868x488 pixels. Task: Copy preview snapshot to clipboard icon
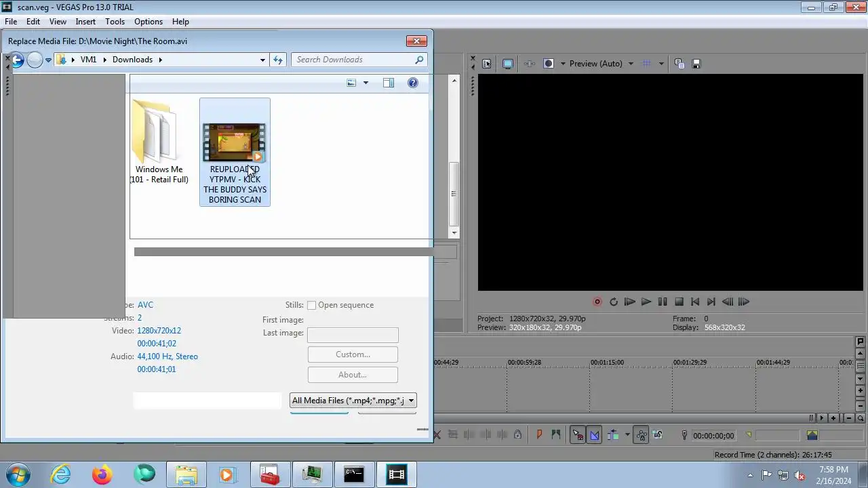pos(679,64)
